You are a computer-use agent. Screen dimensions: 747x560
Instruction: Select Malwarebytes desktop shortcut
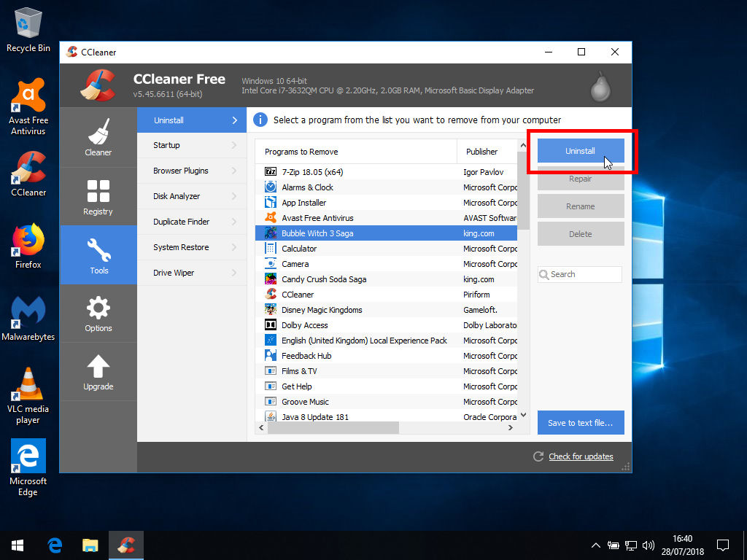28,319
